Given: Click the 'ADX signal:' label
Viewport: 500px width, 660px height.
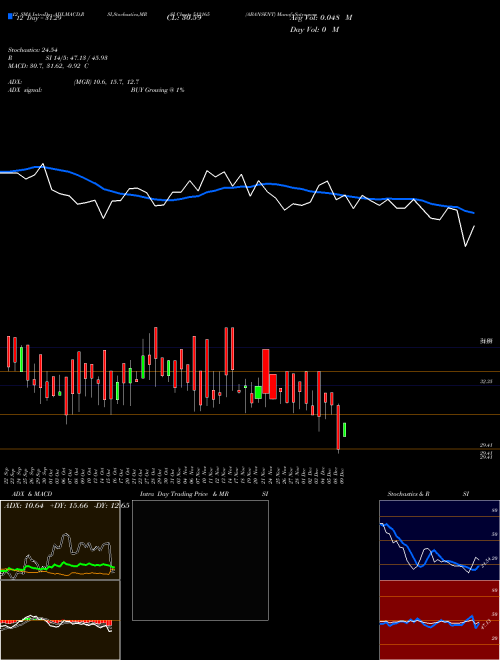Looking at the screenshot, I should 24,90.
